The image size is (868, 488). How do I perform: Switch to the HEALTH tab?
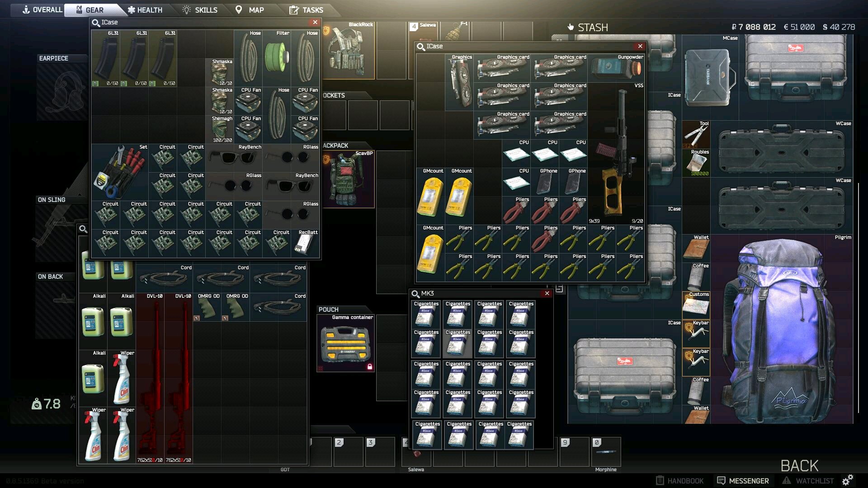(145, 10)
